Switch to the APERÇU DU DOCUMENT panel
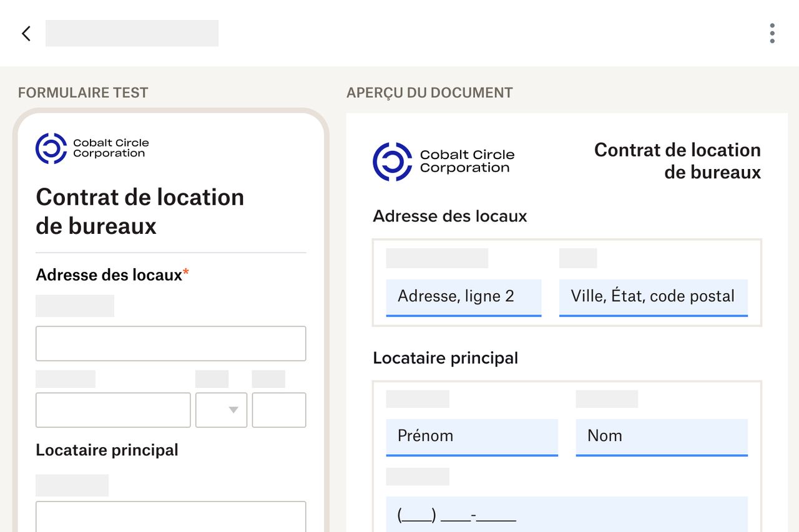Image resolution: width=799 pixels, height=532 pixels. click(x=428, y=92)
